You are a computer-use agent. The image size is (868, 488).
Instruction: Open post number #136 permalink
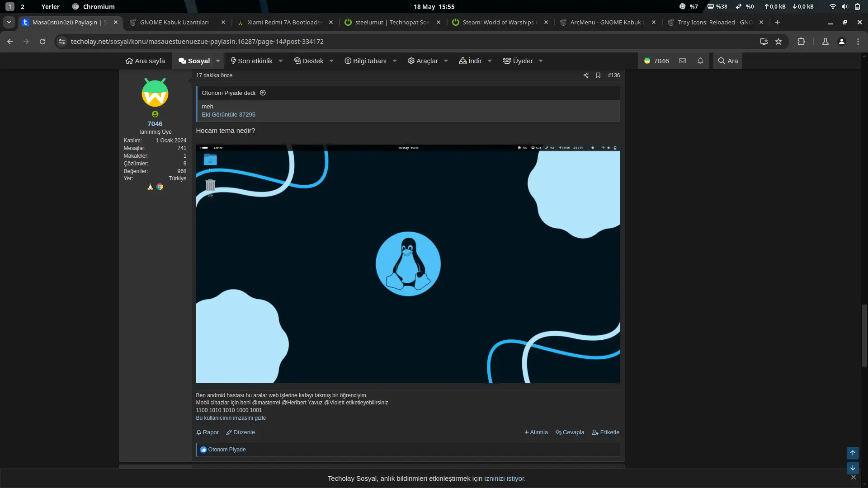pos(614,75)
